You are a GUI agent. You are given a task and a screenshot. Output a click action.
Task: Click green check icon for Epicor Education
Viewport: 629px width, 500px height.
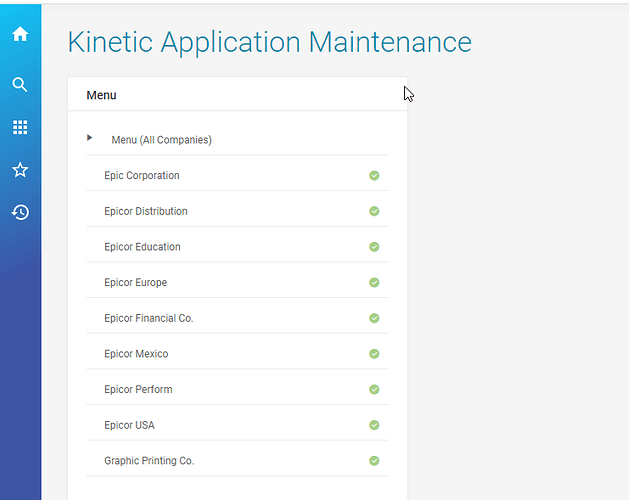(x=374, y=247)
